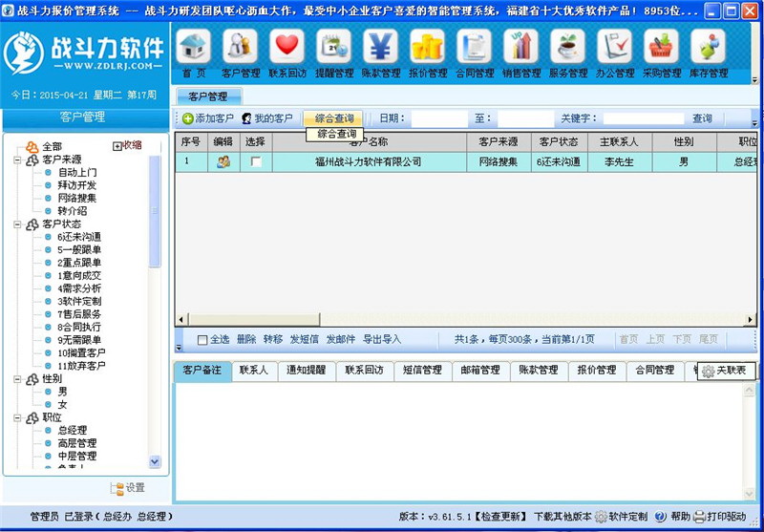This screenshot has height=532, width=764.
Task: Open 联系回访 heart icon
Action: tap(287, 46)
